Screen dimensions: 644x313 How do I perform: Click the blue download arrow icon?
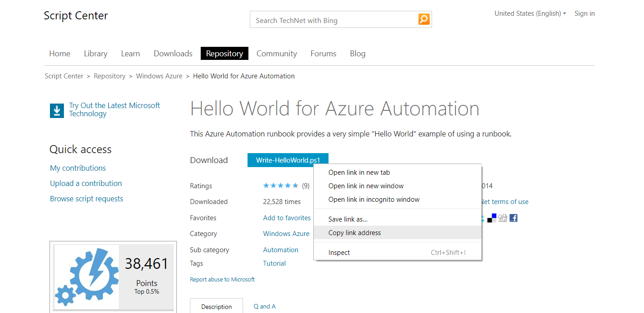tap(57, 110)
